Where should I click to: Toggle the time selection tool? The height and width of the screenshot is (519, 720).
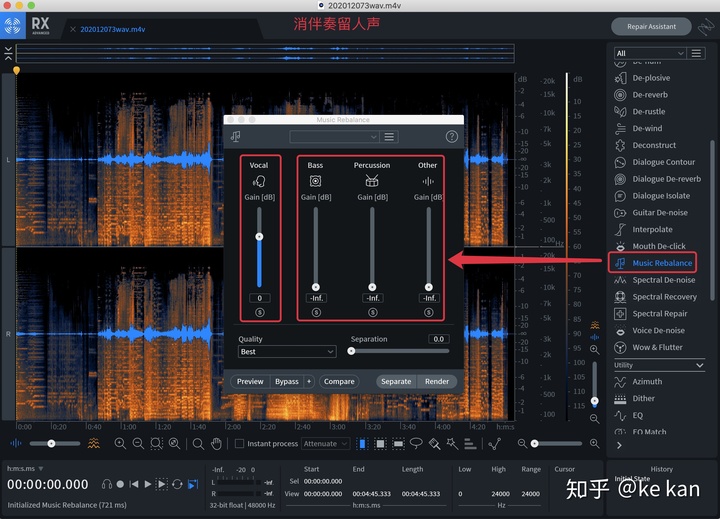[x=362, y=444]
